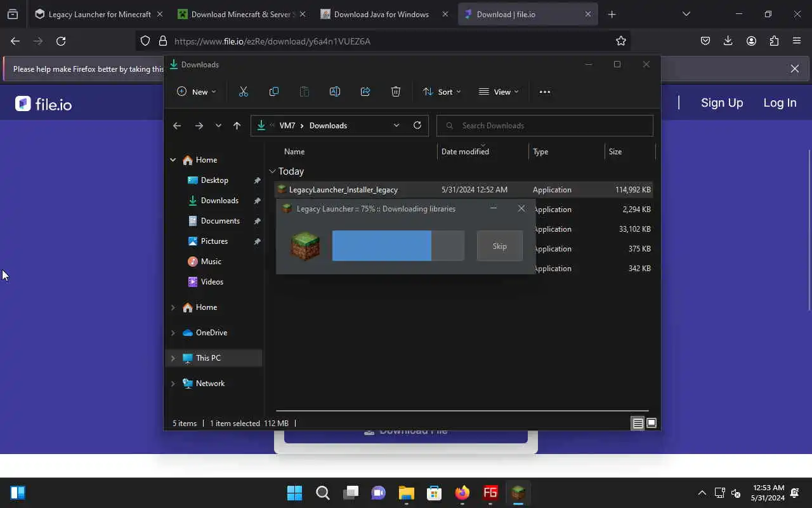Click the Delete trash icon in Explorer toolbar
Screen dimensions: 812x508
pos(396,91)
